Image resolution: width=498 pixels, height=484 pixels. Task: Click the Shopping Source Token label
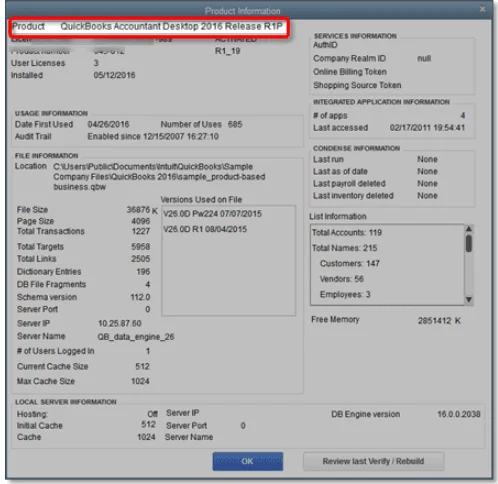pyautogui.click(x=357, y=85)
